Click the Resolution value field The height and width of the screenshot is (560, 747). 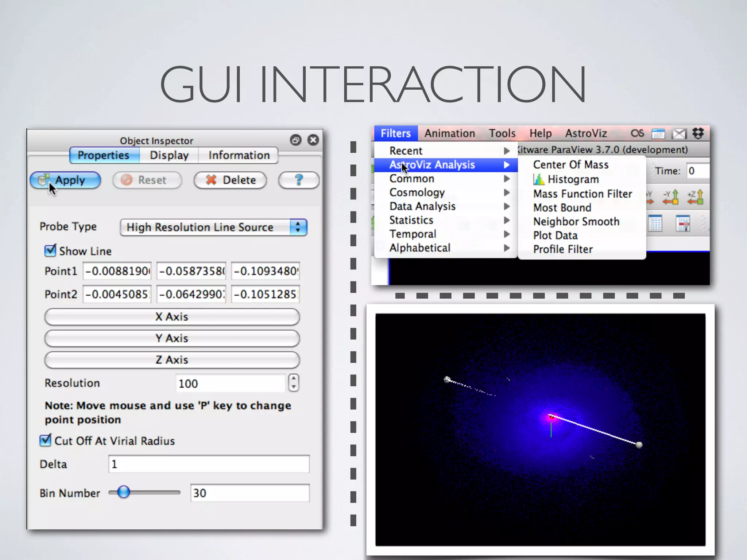tap(231, 383)
